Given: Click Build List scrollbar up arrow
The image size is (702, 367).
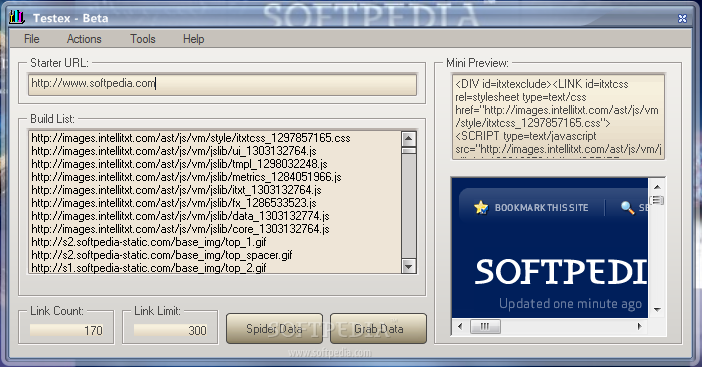Looking at the screenshot, I should [408, 139].
